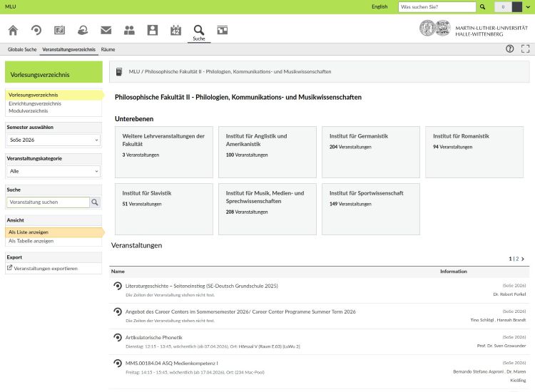
Task: Select Als Tabelle anzeigen view
Action: pyautogui.click(x=31, y=241)
